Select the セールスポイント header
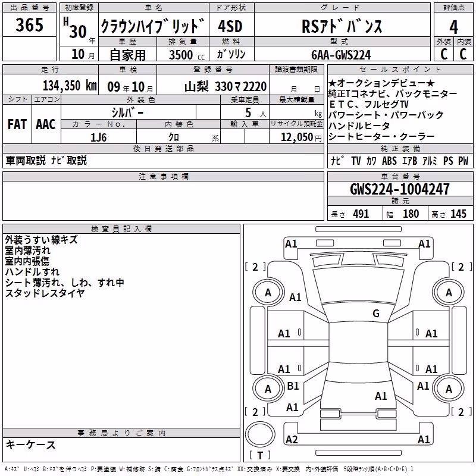 (x=400, y=70)
